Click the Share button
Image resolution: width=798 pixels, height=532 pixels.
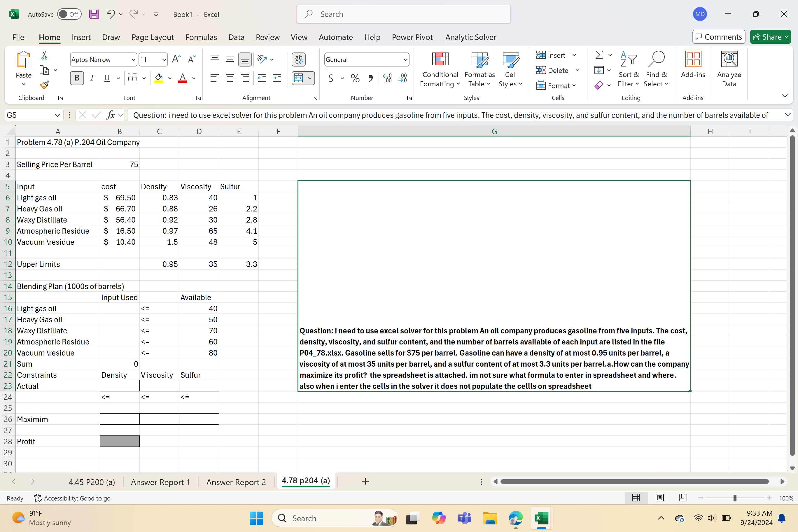click(770, 37)
